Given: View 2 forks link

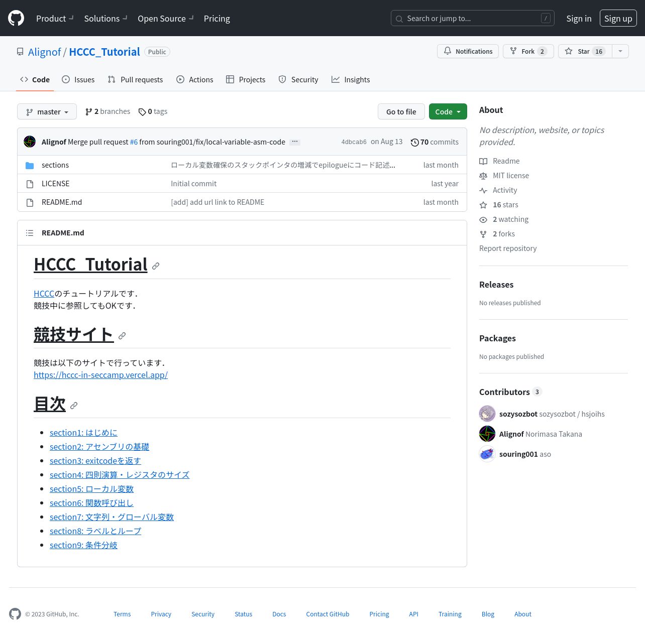Looking at the screenshot, I should [x=497, y=234].
